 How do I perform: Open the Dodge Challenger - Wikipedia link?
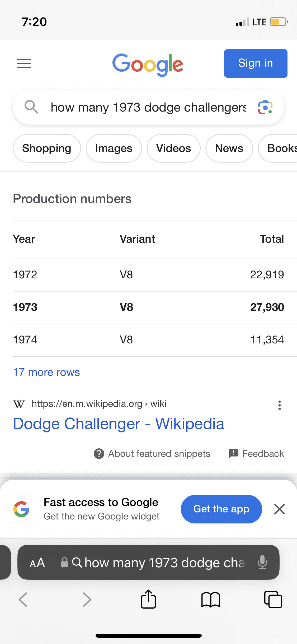(119, 424)
